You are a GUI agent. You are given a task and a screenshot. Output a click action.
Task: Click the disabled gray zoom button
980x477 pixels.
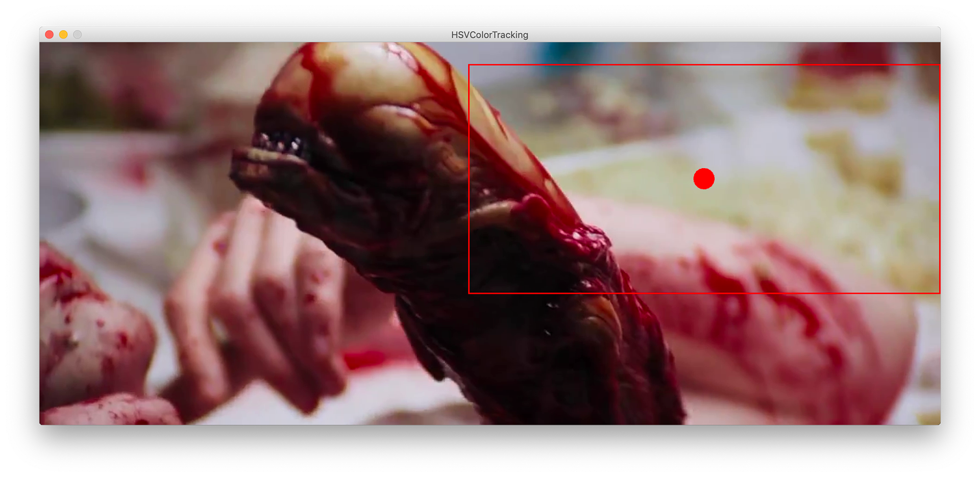[x=78, y=35]
